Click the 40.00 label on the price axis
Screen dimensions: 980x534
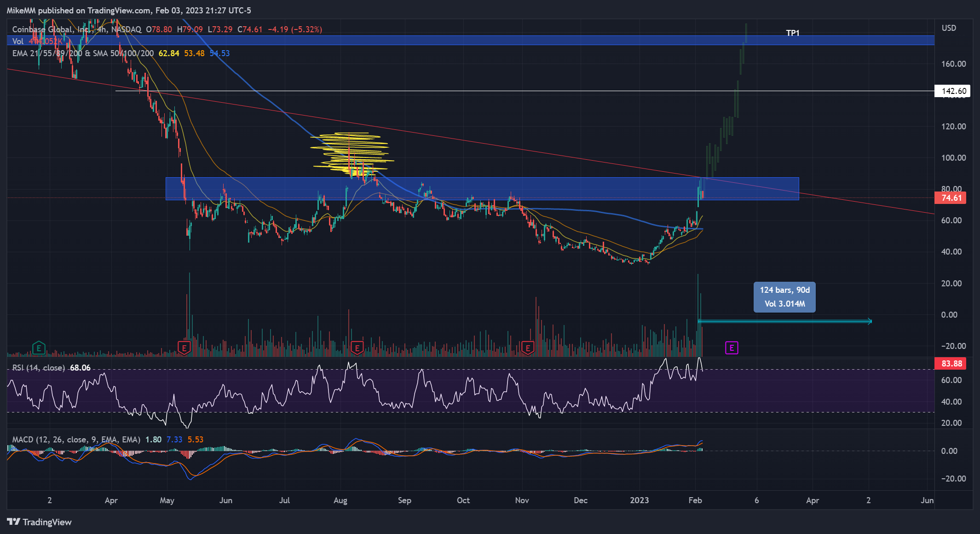click(951, 252)
